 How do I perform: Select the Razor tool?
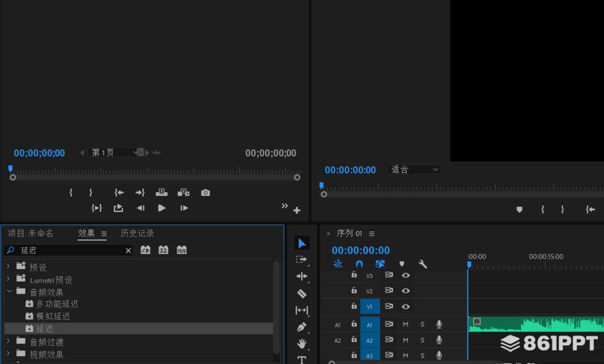[301, 293]
